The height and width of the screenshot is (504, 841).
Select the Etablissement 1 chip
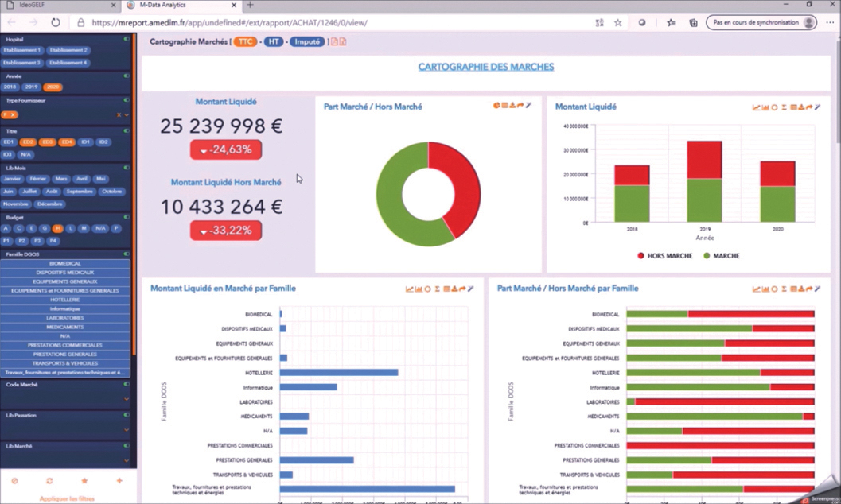[22, 50]
